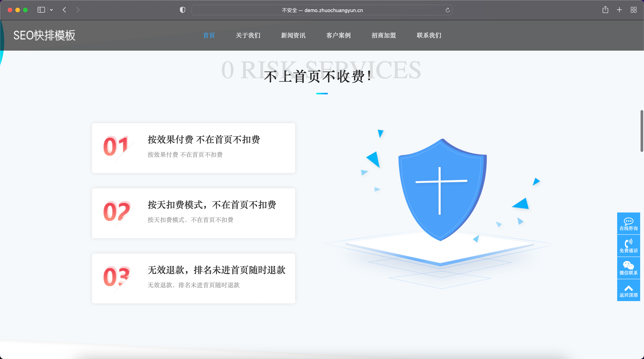Click the address bar showing demo.zhuochuangyun.cn

point(322,10)
